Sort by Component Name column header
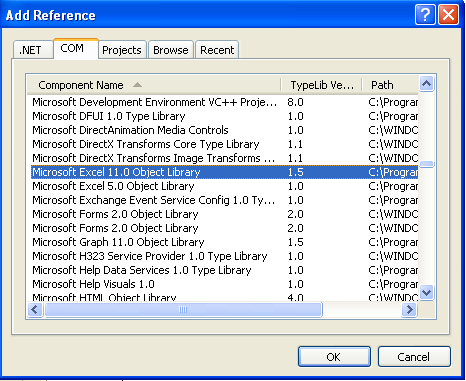This screenshot has height=381, width=466. (x=154, y=85)
